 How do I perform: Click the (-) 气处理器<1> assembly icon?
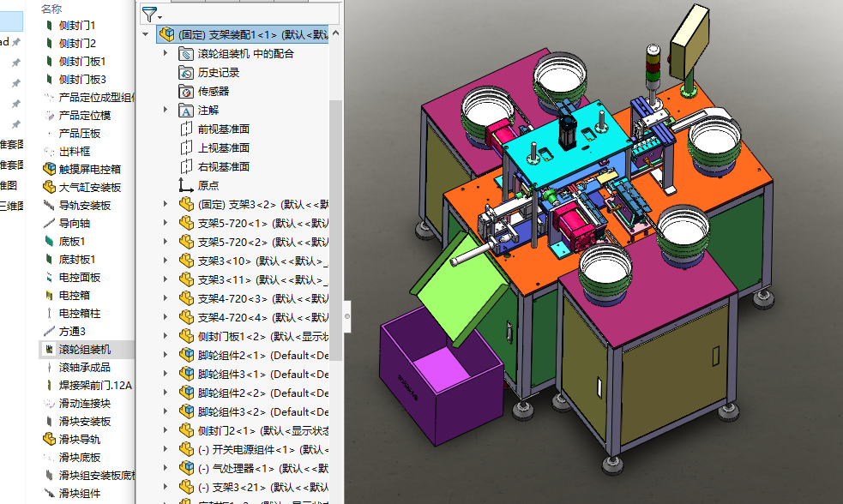[187, 468]
